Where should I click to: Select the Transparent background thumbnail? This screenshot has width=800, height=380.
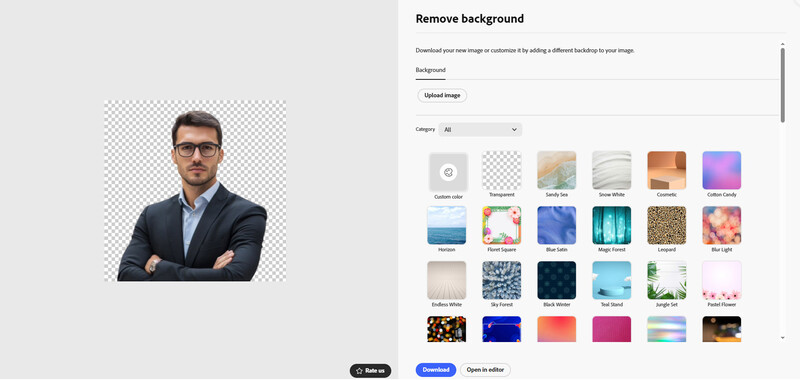502,170
